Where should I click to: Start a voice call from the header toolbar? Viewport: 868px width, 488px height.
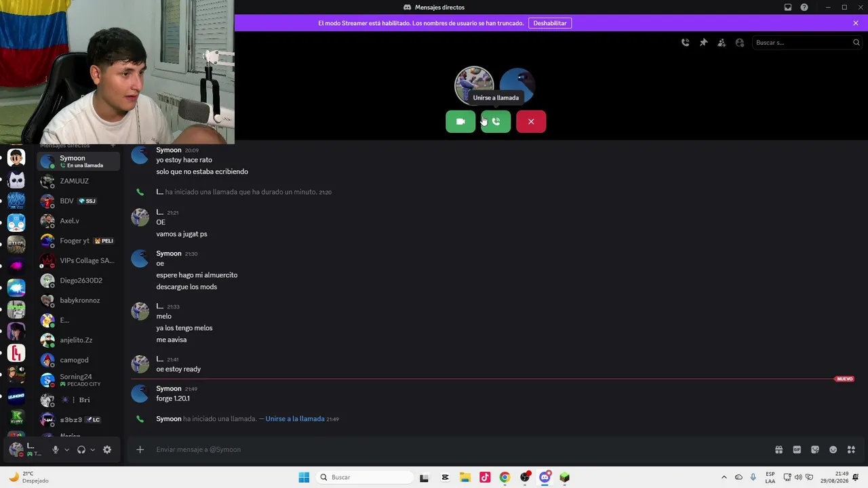coord(686,43)
